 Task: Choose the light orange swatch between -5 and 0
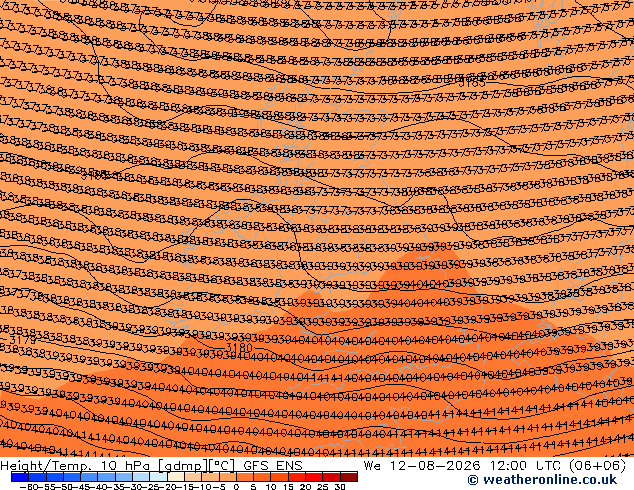(228, 477)
